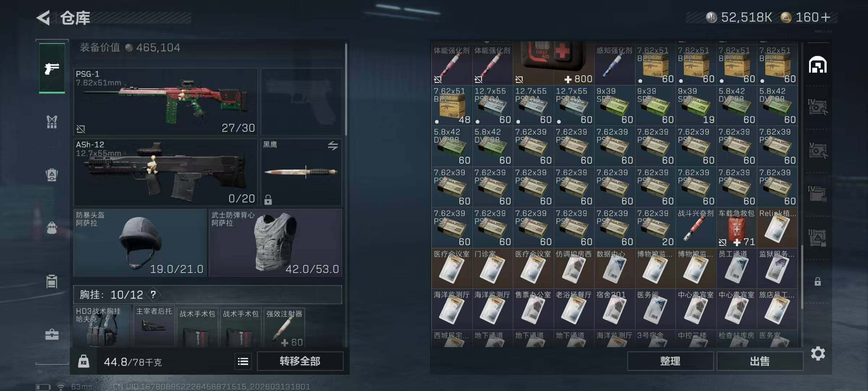Expand the gold currency 160+ add button
This screenshot has width=868, height=391.
coord(826,17)
